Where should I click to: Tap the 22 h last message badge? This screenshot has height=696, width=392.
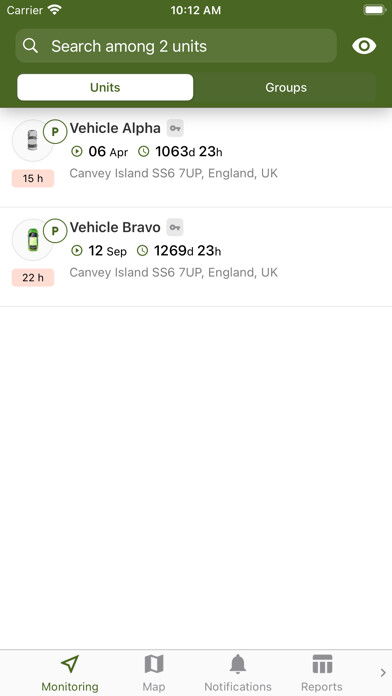(33, 278)
